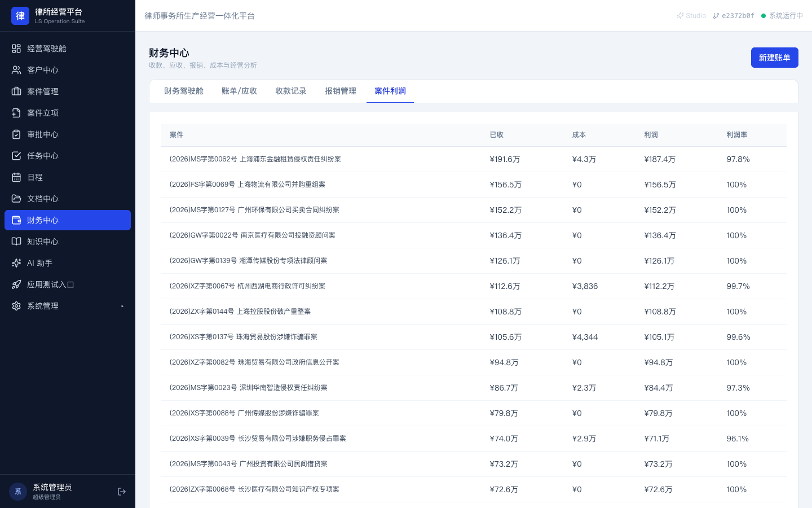Click the 97.8% profit rate
This screenshot has height=508, width=812.
pyautogui.click(x=738, y=159)
